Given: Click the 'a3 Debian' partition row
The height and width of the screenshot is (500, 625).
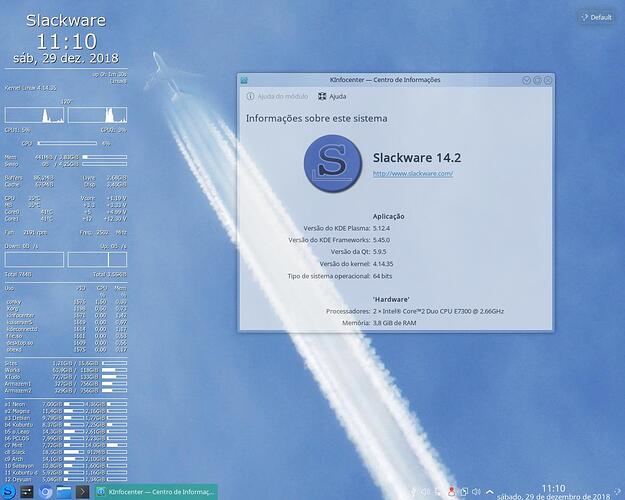Looking at the screenshot, I should (x=66, y=418).
